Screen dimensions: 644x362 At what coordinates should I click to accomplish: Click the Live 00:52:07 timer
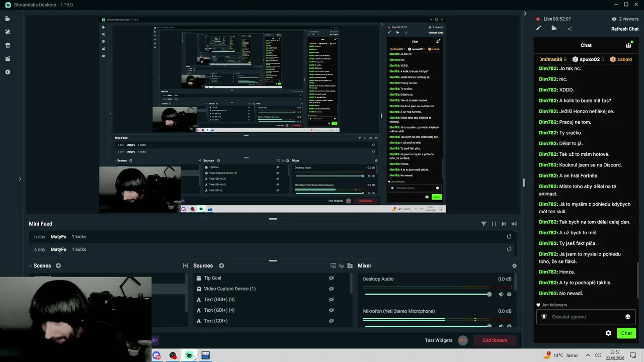pyautogui.click(x=554, y=19)
